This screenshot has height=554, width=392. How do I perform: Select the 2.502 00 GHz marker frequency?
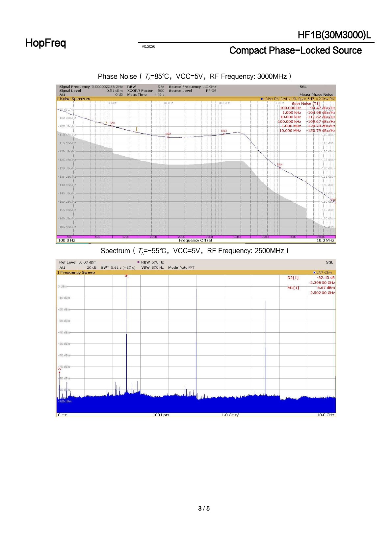pos(323,293)
